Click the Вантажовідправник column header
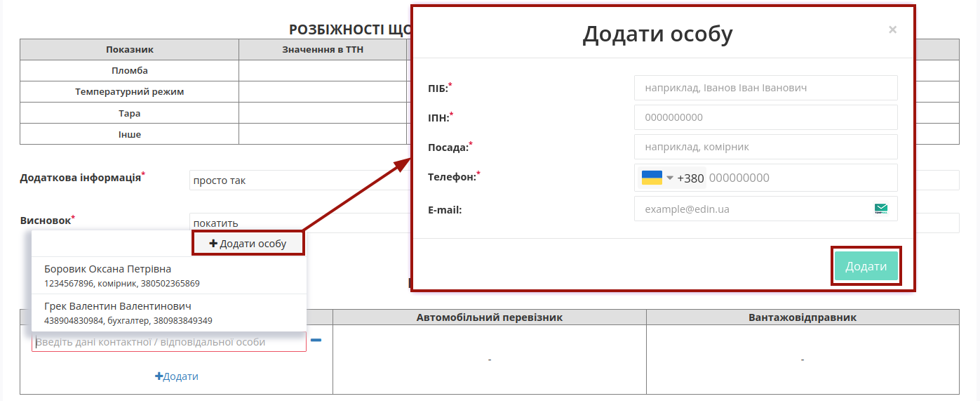 pos(803,317)
